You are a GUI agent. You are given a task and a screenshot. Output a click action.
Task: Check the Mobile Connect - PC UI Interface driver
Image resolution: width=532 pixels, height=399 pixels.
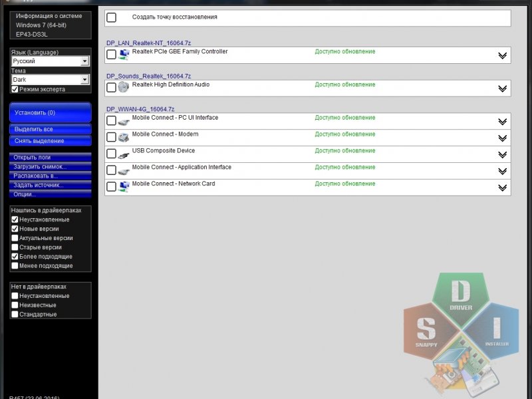[111, 120]
